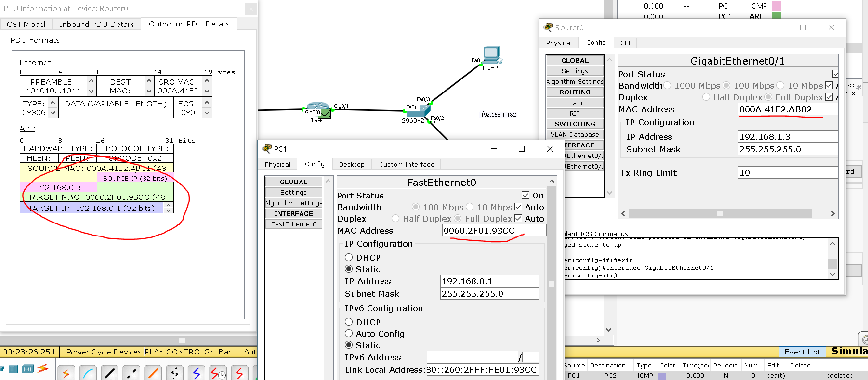The width and height of the screenshot is (868, 380).
Task: Click the PC1 IP Address field
Action: [489, 281]
